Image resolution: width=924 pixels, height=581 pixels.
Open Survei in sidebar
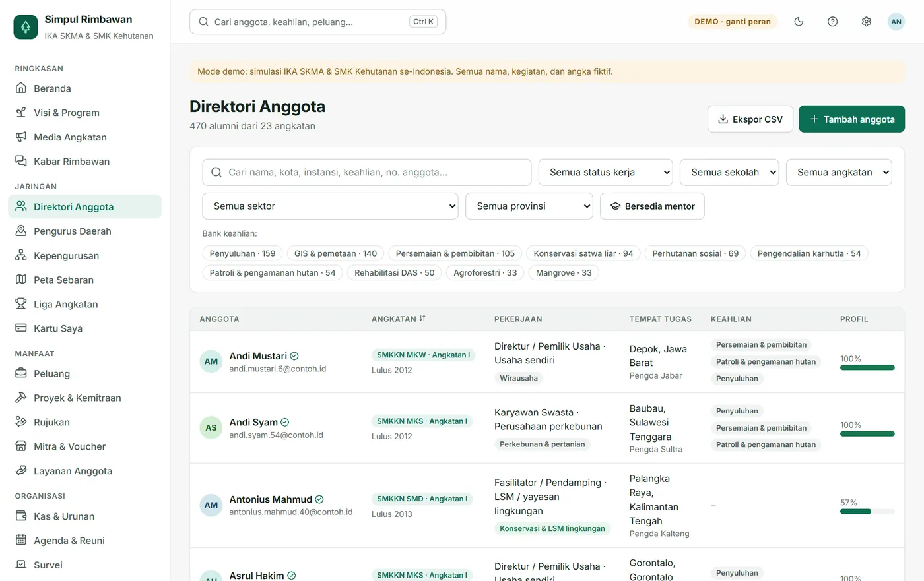point(84,565)
